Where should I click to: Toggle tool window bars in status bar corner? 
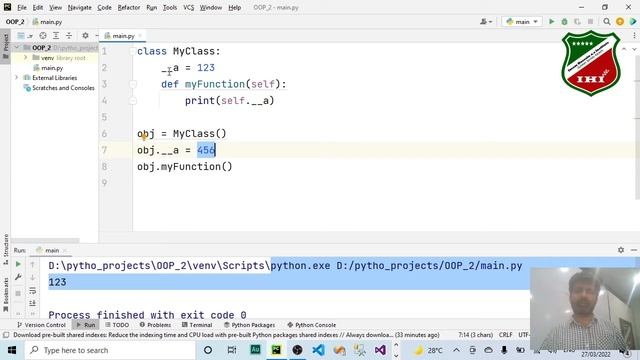coord(6,335)
